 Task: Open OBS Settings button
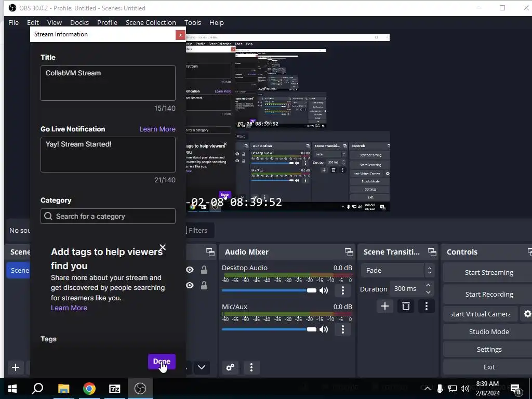coord(489,349)
